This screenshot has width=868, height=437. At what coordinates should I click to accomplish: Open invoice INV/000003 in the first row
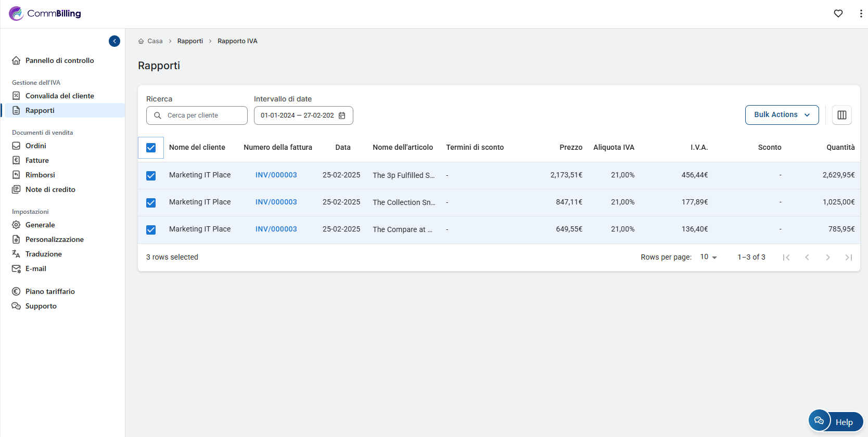pos(276,175)
